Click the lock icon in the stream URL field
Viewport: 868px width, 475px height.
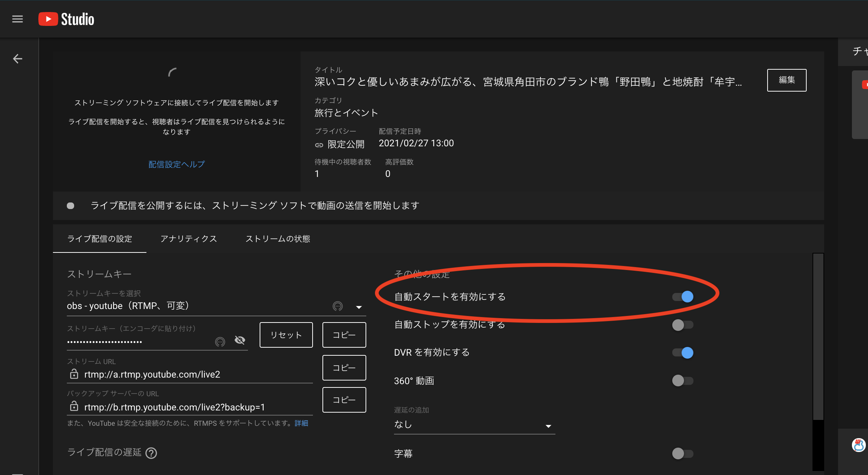74,374
